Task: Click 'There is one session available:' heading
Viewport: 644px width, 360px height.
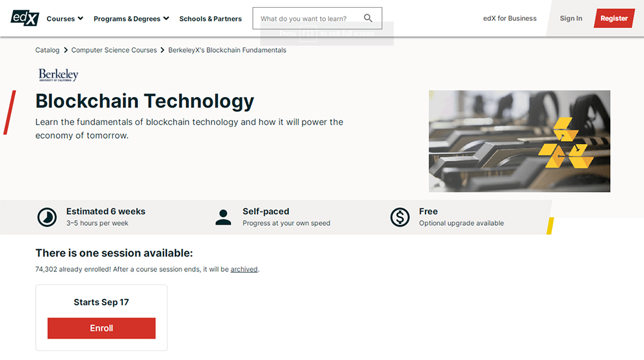Action: point(114,253)
